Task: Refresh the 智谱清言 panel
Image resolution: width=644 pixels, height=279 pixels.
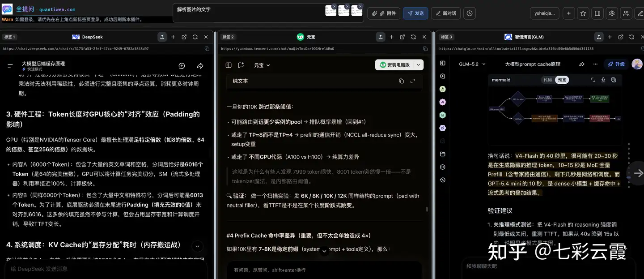Action: [631, 37]
